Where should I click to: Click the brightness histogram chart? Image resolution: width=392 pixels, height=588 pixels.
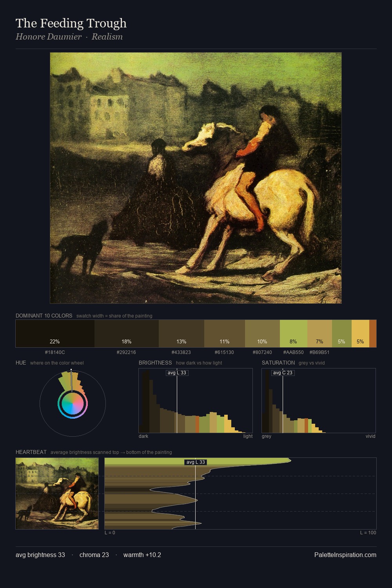click(x=196, y=401)
